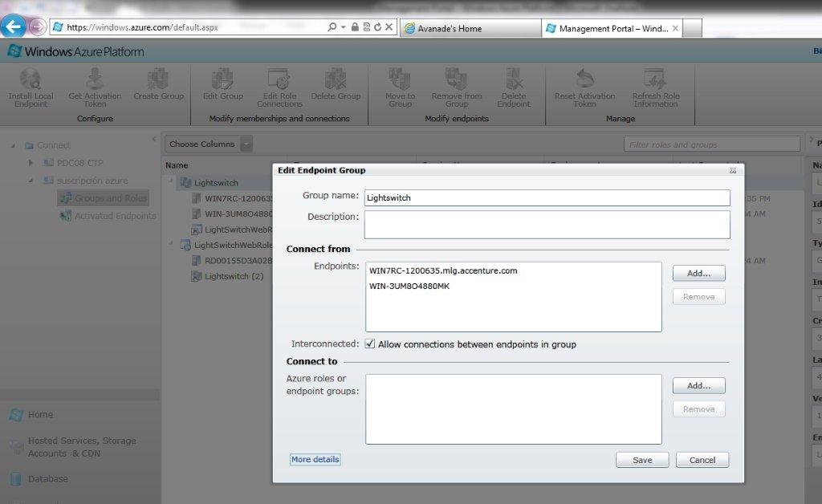This screenshot has height=504, width=822.
Task: Click the padlock security icon in address bar
Action: [355, 26]
